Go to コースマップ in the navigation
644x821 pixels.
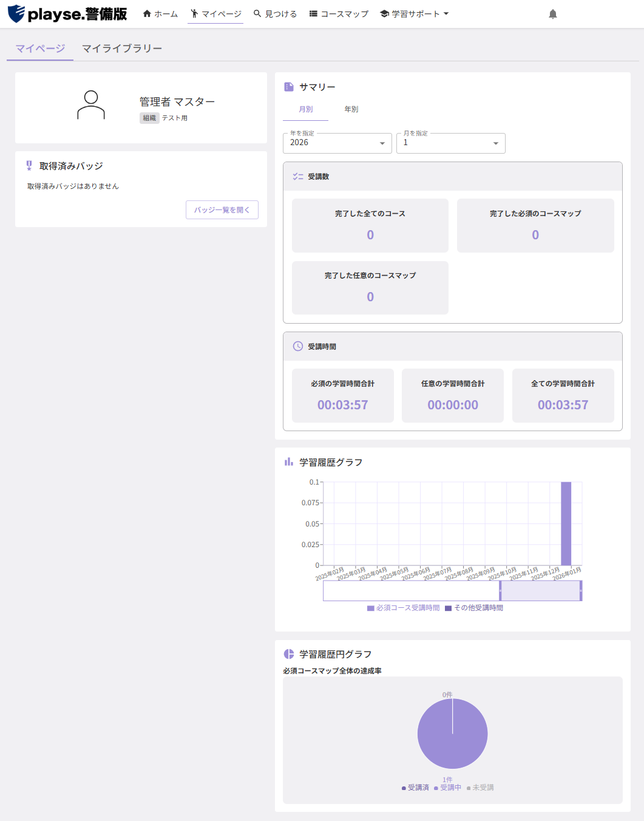coord(339,13)
